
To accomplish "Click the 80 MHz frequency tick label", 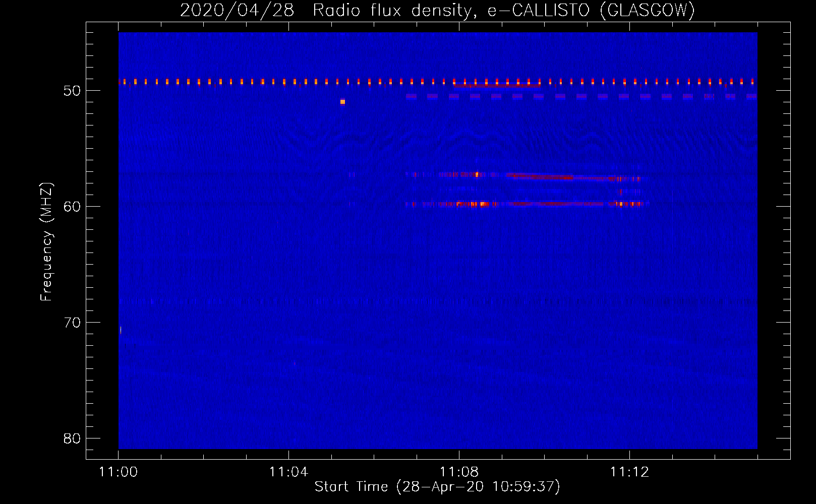I will click(x=72, y=438).
